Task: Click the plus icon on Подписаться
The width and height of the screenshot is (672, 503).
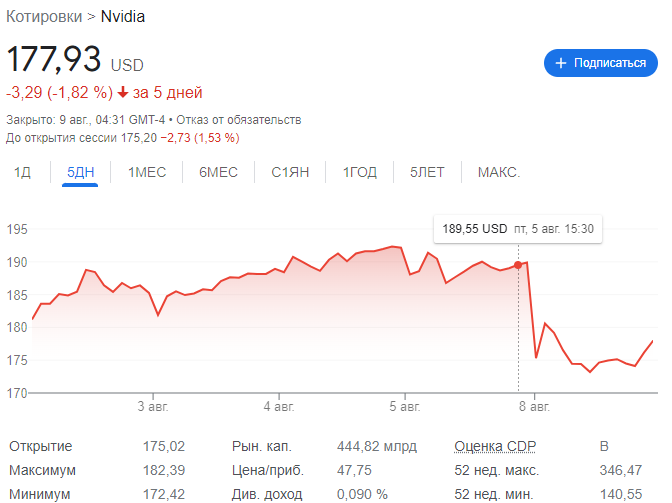Action: (561, 63)
